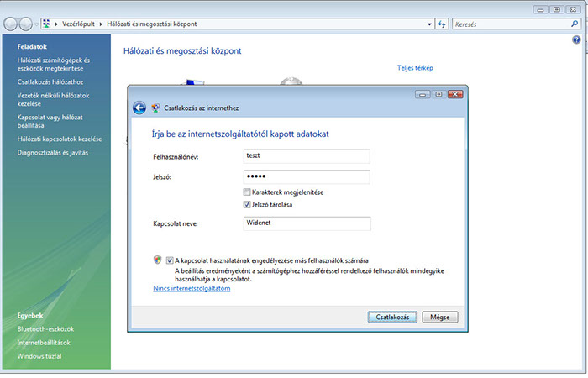Open help with the question mark icon
The height and width of the screenshot is (378, 588).
pyautogui.click(x=576, y=39)
